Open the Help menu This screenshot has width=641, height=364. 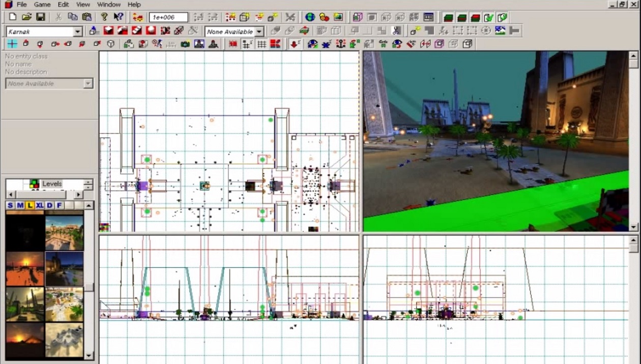[x=134, y=5]
